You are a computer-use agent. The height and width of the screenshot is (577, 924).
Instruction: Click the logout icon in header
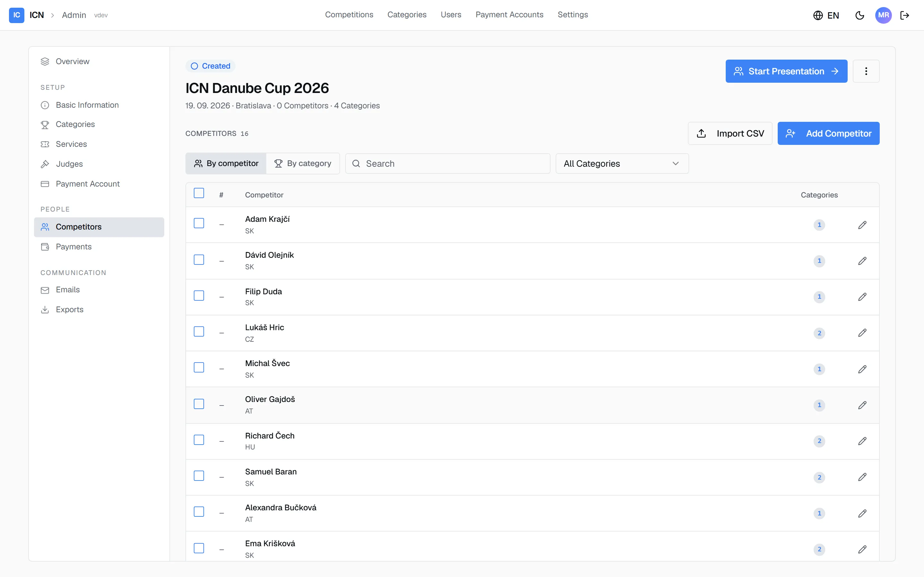(x=904, y=15)
